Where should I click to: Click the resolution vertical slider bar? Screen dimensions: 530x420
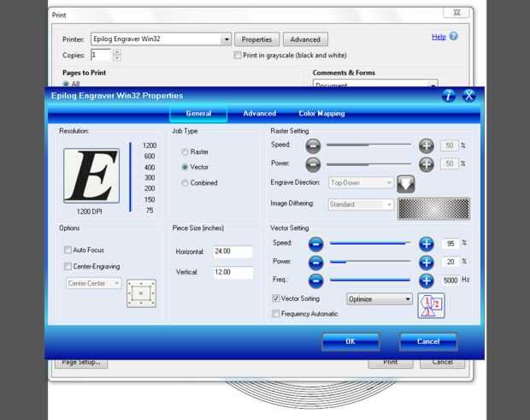click(x=130, y=178)
